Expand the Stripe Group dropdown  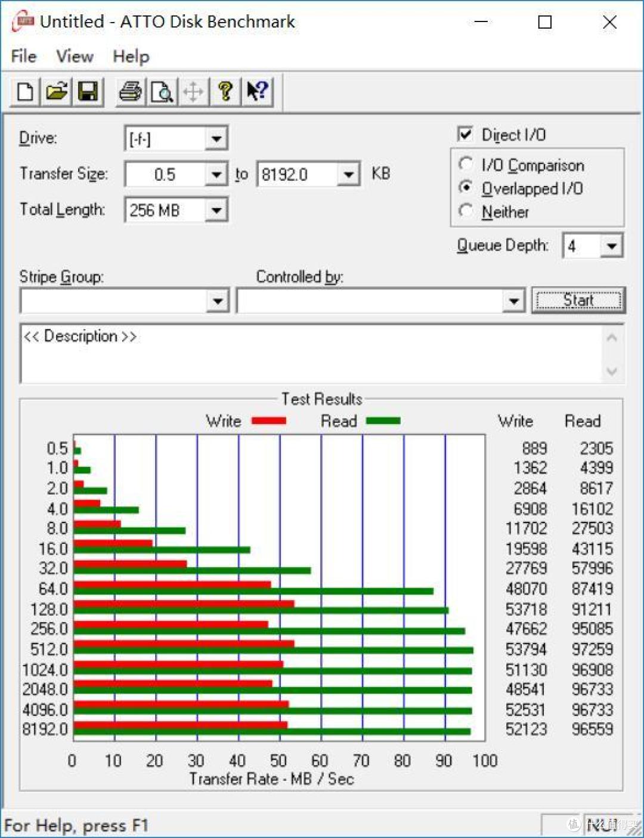coord(218,301)
